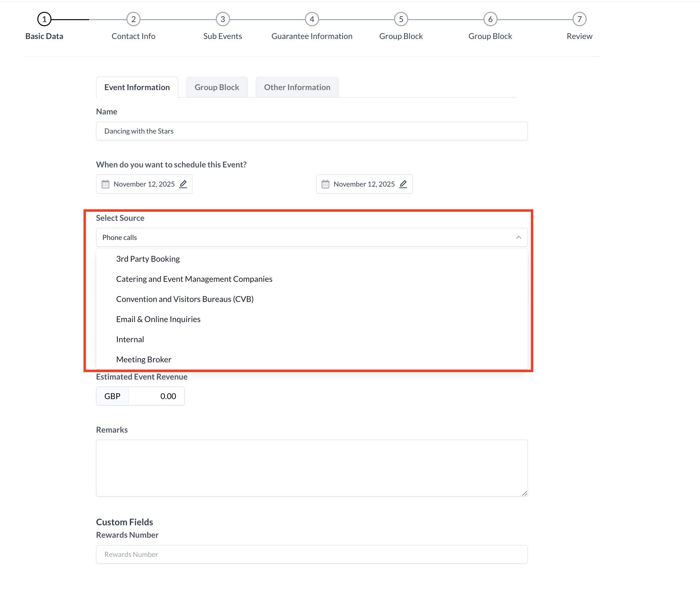Select Meeting Broker as the event source
The width and height of the screenshot is (700, 593).
tap(143, 359)
